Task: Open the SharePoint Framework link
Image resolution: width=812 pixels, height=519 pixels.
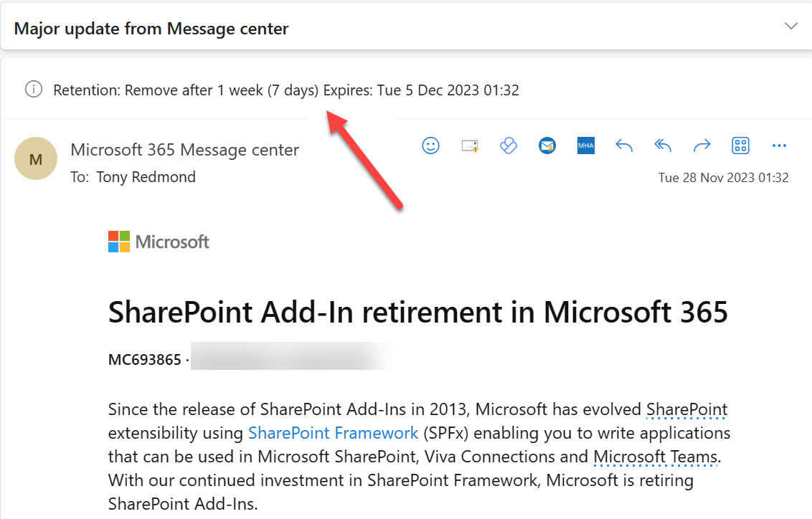Action: point(333,433)
